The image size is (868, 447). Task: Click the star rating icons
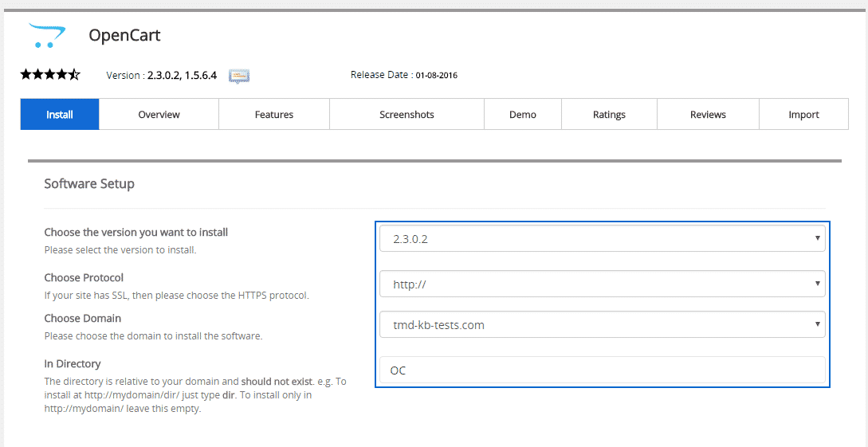(x=50, y=74)
